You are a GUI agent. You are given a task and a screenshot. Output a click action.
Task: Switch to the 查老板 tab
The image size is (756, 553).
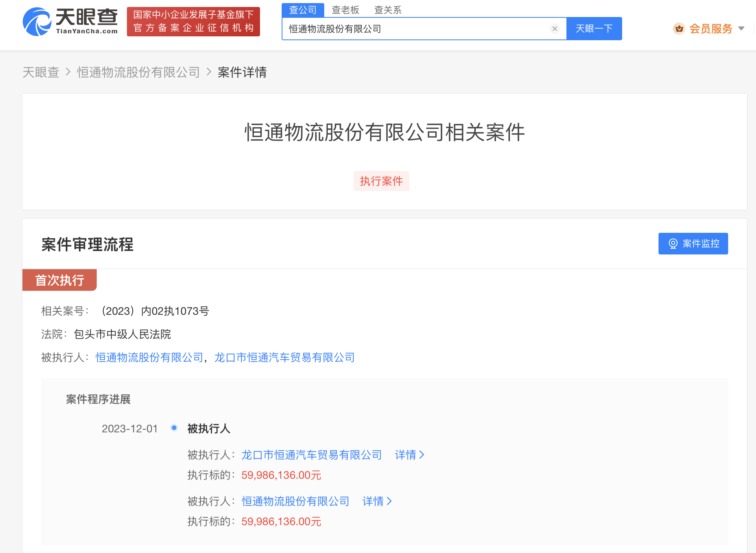(x=345, y=10)
